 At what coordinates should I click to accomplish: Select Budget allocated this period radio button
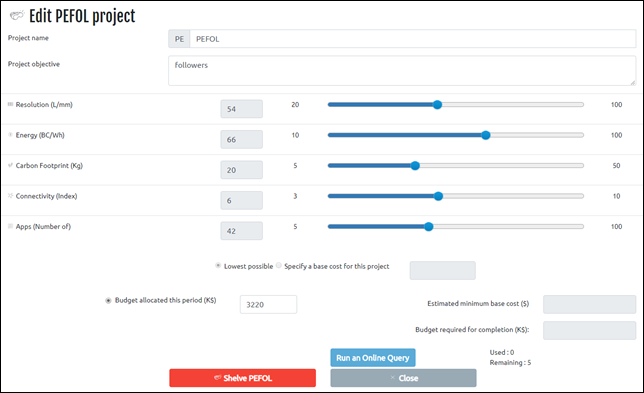pyautogui.click(x=108, y=301)
